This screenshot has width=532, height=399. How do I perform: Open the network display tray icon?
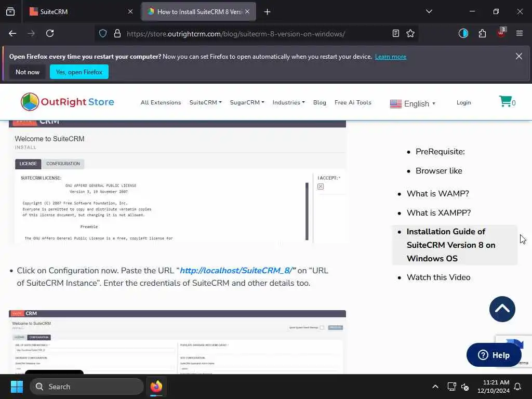tap(451, 387)
